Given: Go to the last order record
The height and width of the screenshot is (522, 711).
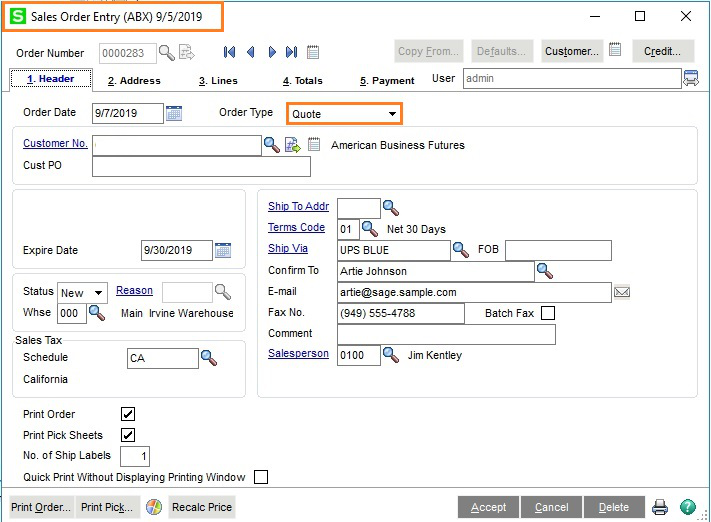Looking at the screenshot, I should (292, 52).
